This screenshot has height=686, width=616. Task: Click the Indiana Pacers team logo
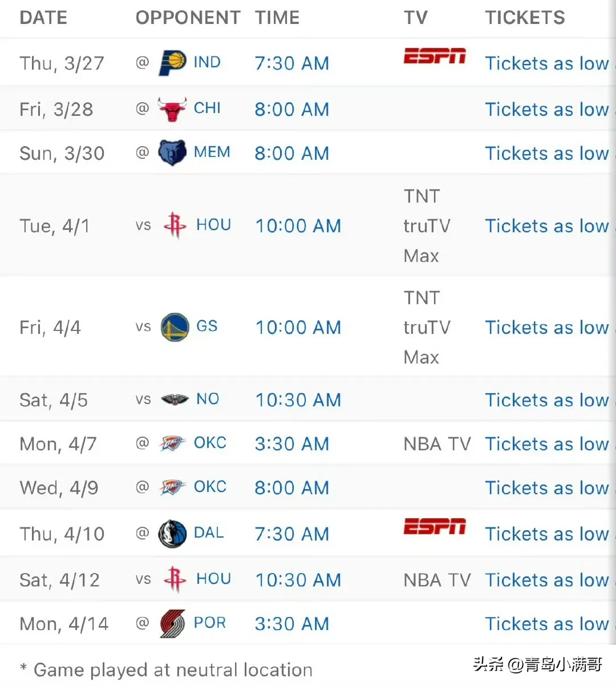tap(172, 62)
